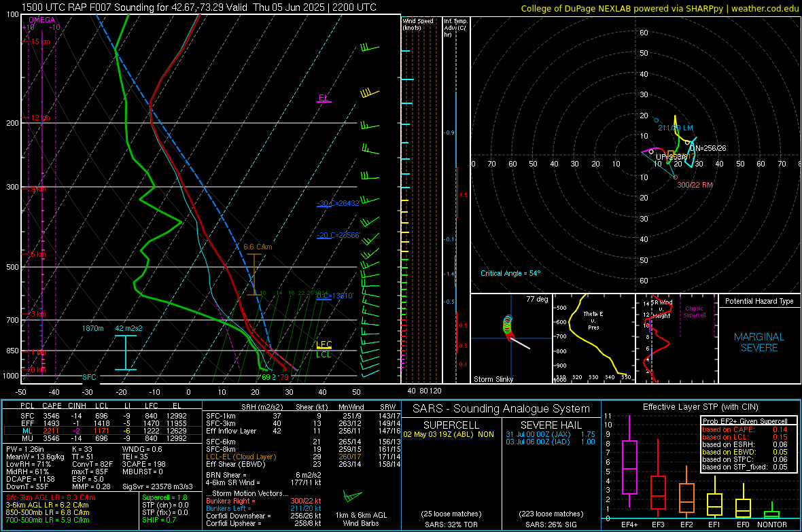Select the 'OMEGA' label on the skew-T
802x532 pixels.
coord(42,20)
